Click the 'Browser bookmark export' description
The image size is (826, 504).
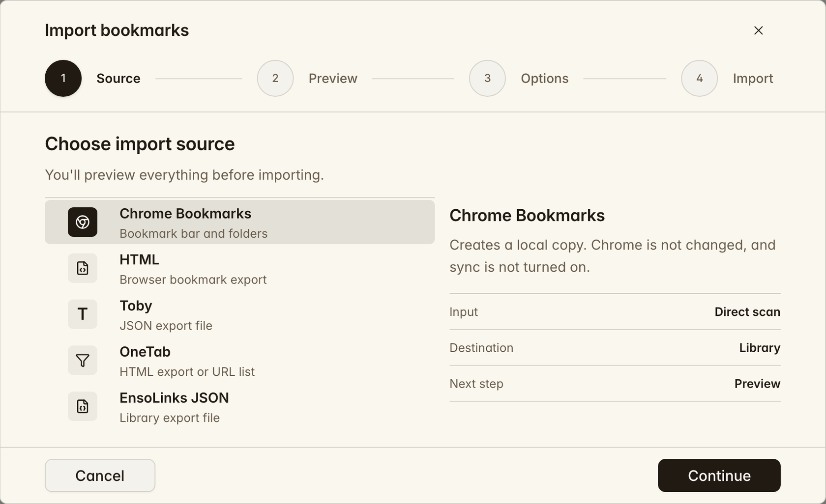(193, 280)
